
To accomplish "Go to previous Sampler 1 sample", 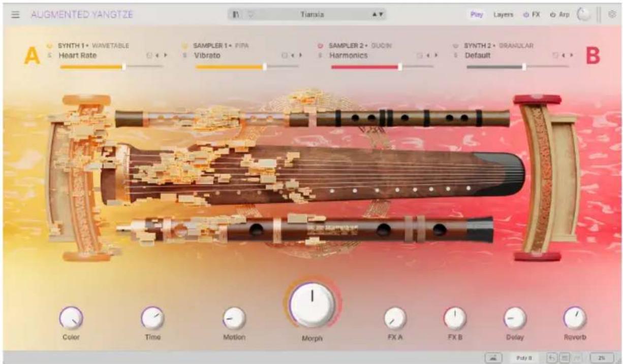I will (x=292, y=55).
